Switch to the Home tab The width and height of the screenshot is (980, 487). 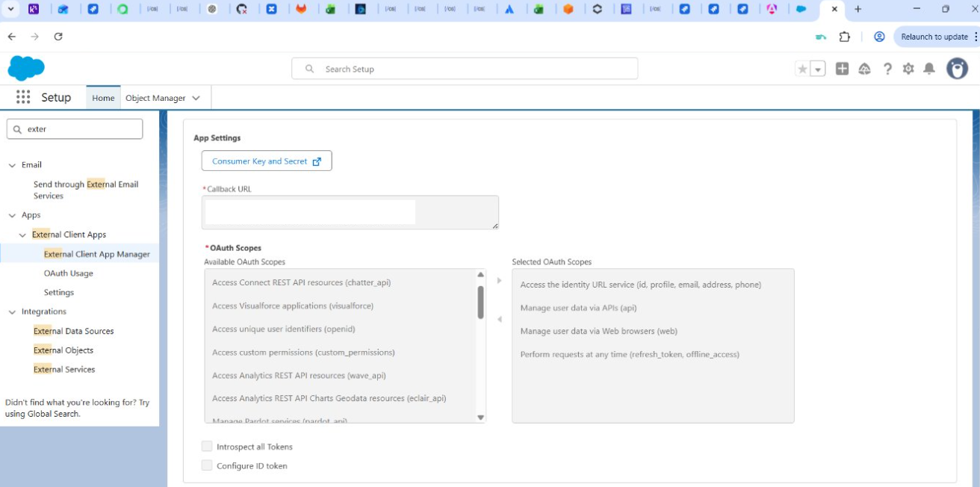coord(103,98)
